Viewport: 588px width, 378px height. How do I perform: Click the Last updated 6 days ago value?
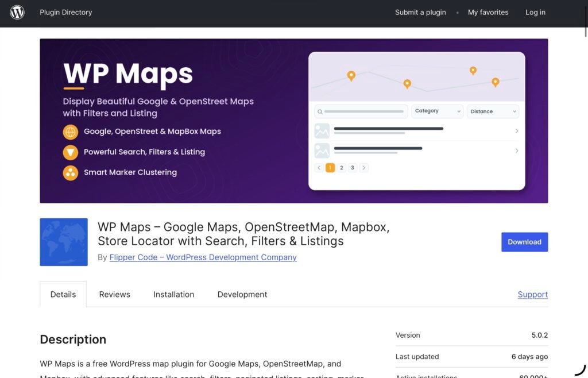pos(529,357)
